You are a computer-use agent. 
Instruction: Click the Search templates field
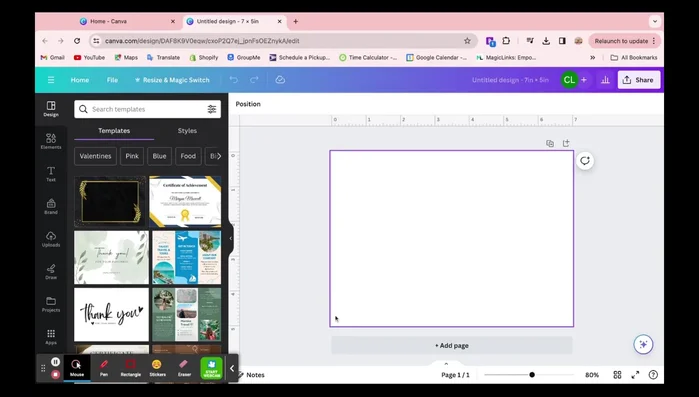click(148, 109)
